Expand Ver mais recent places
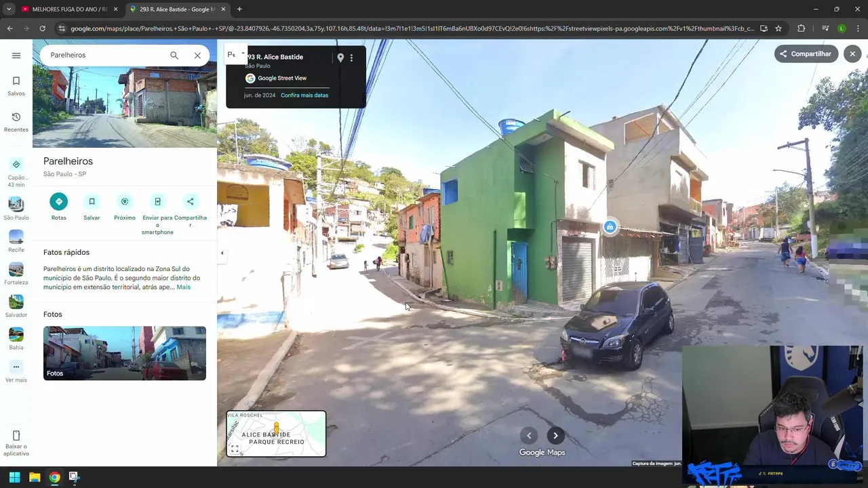 click(16, 372)
